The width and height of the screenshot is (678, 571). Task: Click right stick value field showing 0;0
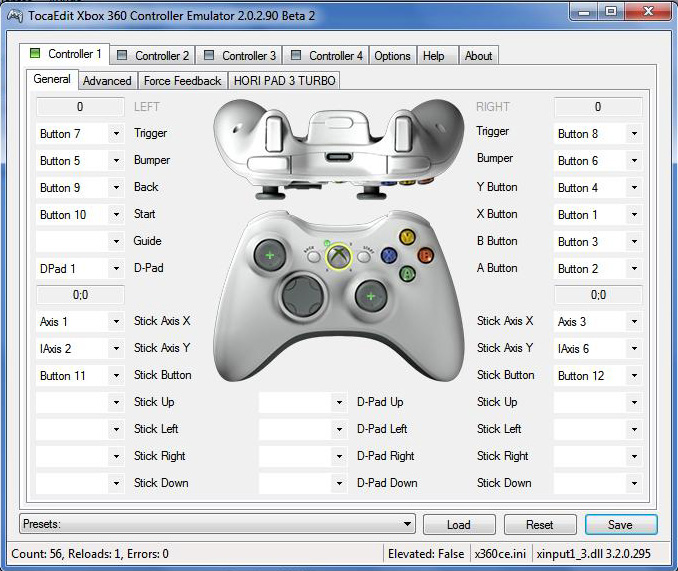coord(598,295)
